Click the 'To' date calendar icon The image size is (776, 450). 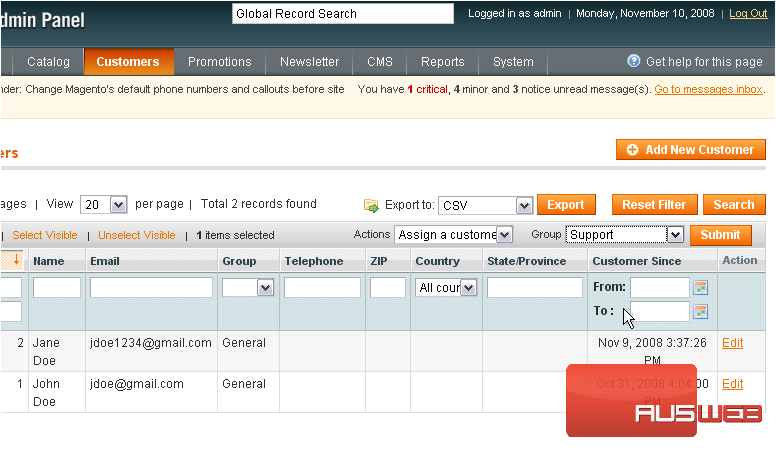point(701,311)
